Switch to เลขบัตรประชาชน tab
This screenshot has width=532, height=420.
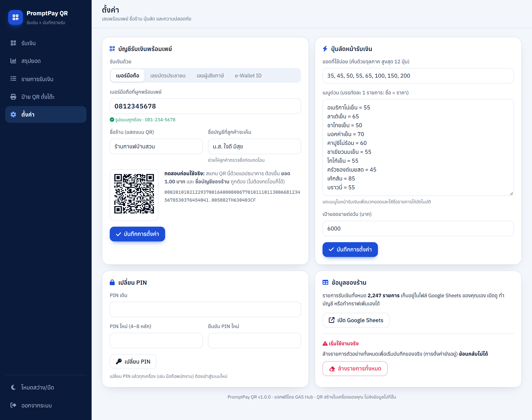coord(168,75)
